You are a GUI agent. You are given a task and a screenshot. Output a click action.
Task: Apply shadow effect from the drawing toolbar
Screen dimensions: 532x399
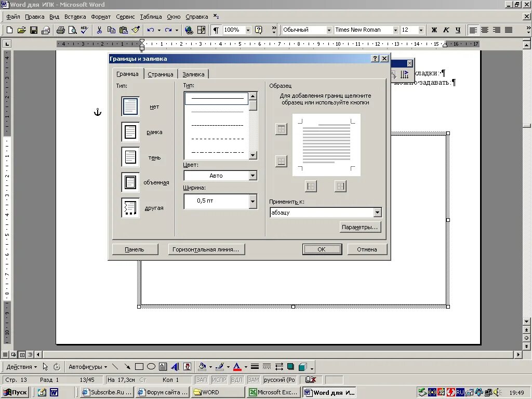coord(291,366)
